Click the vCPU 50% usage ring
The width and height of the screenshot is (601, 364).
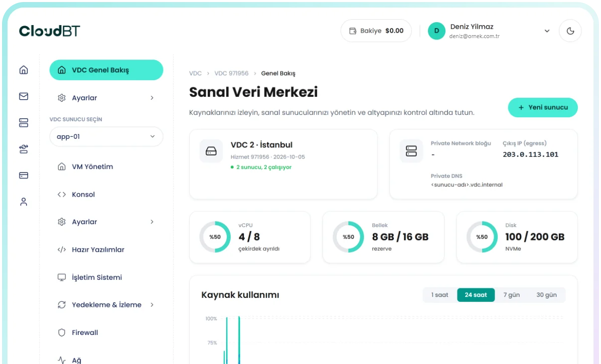[x=215, y=237]
